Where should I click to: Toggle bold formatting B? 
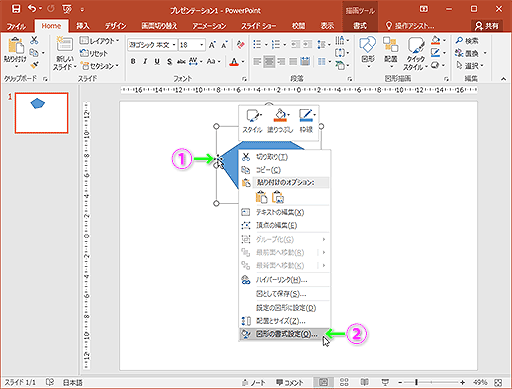click(133, 62)
